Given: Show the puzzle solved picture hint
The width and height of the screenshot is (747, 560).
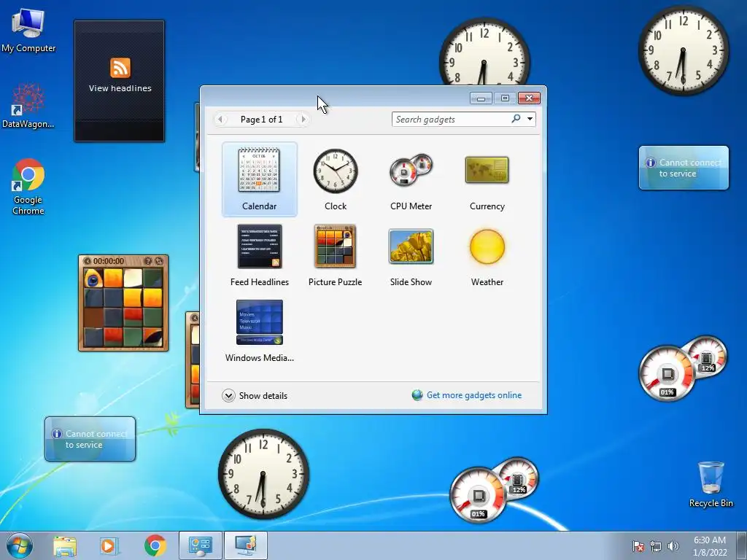Looking at the screenshot, I should (x=148, y=261).
